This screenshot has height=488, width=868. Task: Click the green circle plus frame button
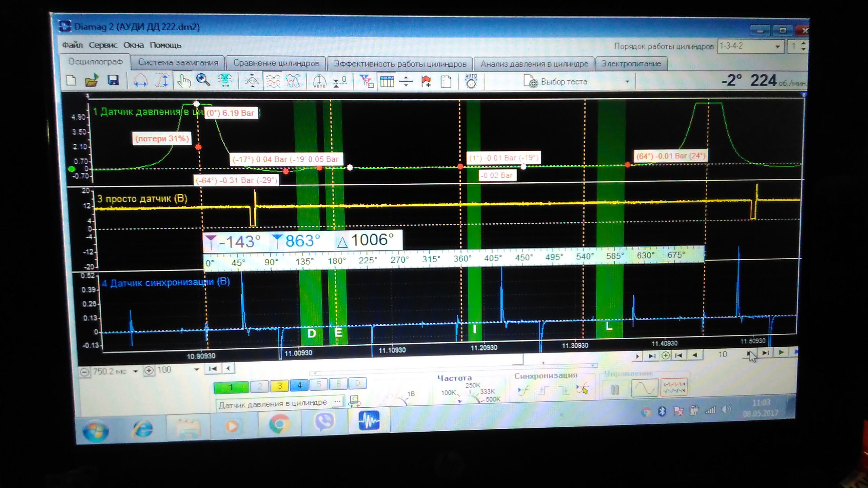pos(666,355)
